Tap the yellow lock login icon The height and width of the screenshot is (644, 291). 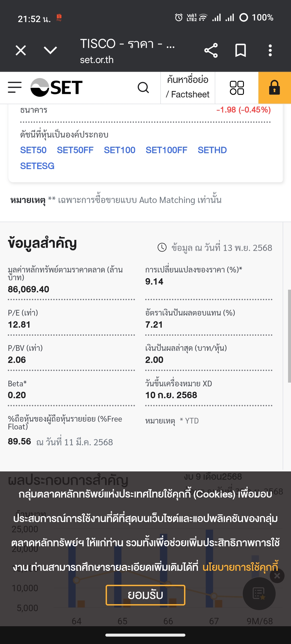point(274,88)
